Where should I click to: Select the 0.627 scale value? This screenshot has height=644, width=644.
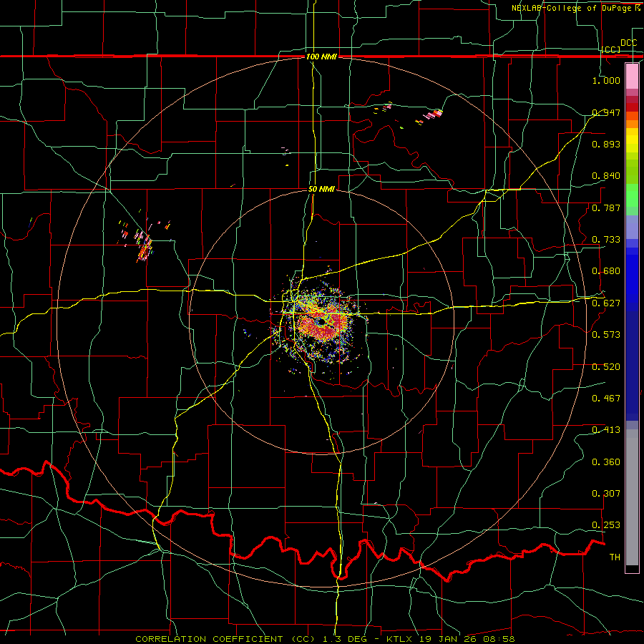pos(606,303)
